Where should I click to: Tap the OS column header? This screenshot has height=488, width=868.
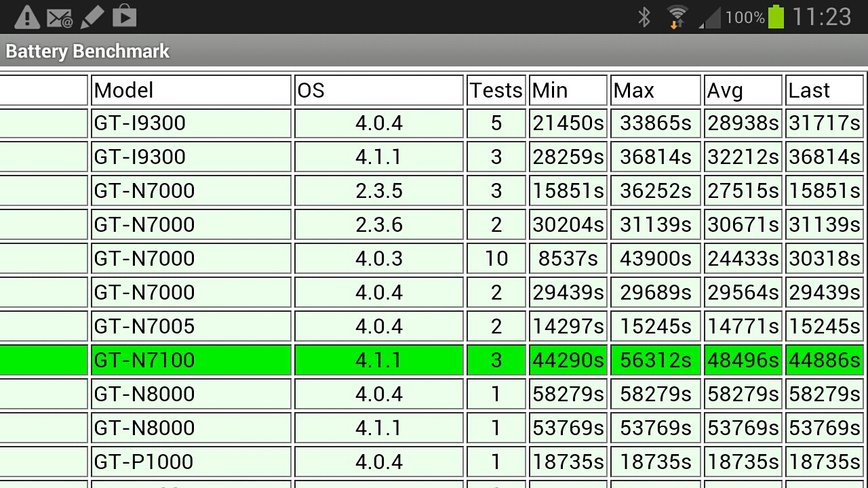click(378, 90)
